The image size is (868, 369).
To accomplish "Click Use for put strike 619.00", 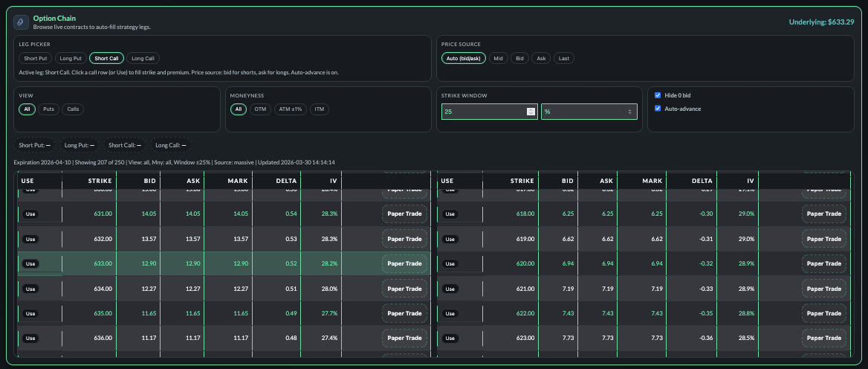I will point(450,239).
